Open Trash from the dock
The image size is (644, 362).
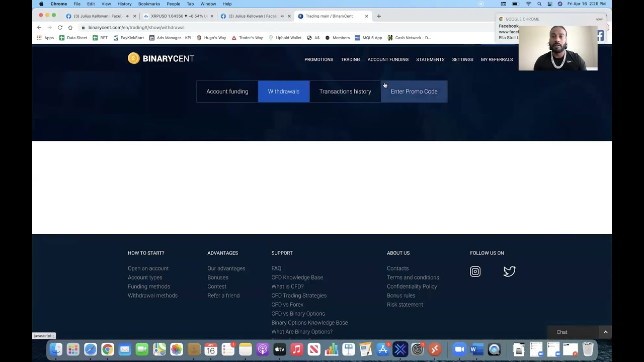tap(588, 349)
